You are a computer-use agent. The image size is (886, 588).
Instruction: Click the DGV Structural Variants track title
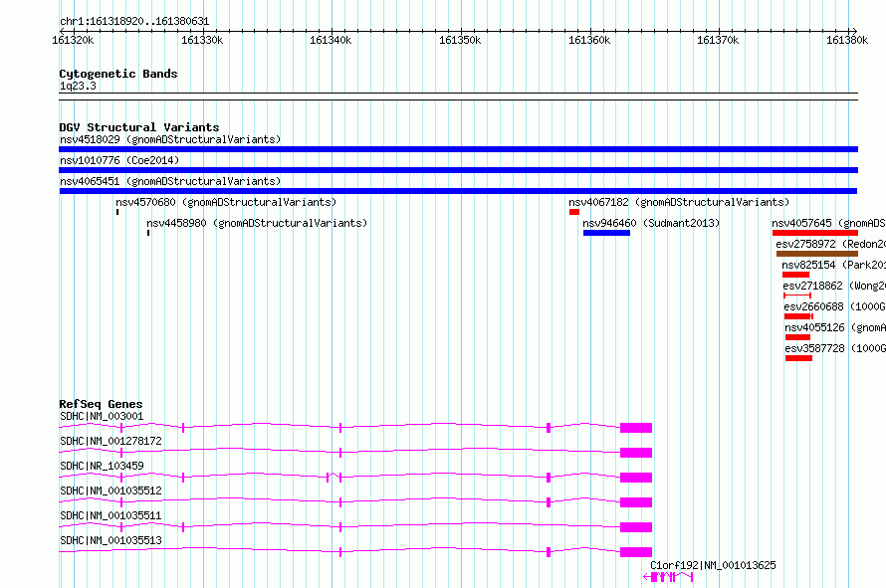(139, 127)
